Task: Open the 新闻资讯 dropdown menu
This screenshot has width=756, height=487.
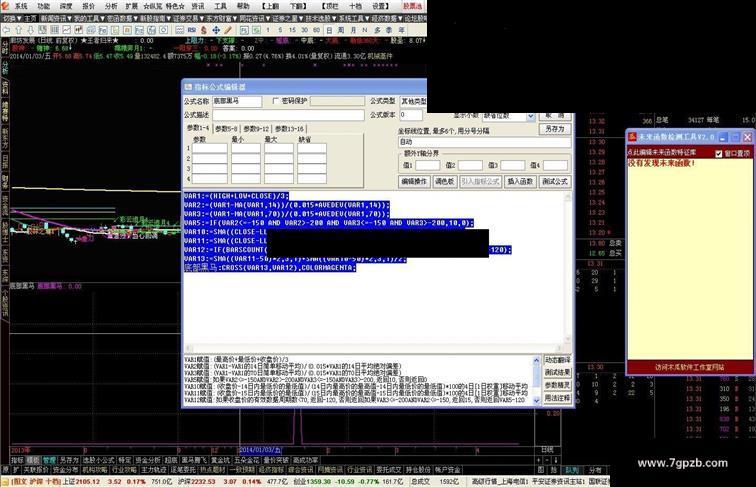Action: (x=56, y=18)
